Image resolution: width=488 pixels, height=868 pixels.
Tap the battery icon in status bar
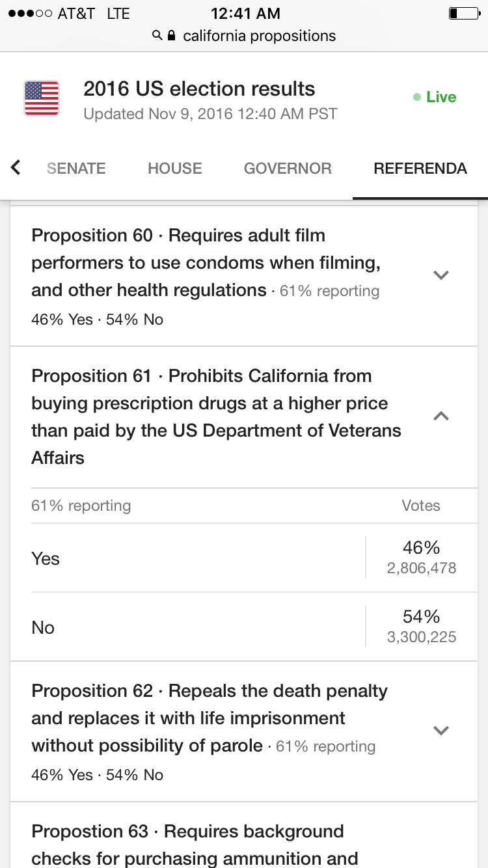pyautogui.click(x=463, y=13)
